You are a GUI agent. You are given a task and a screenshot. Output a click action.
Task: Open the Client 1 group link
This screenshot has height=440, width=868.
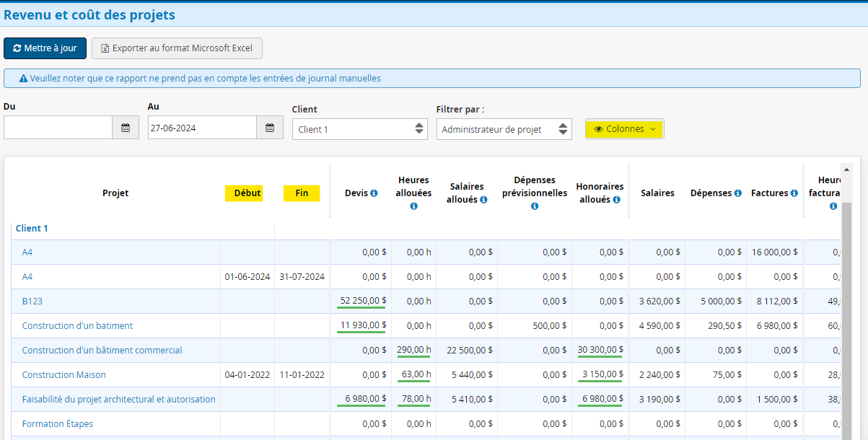(x=32, y=228)
